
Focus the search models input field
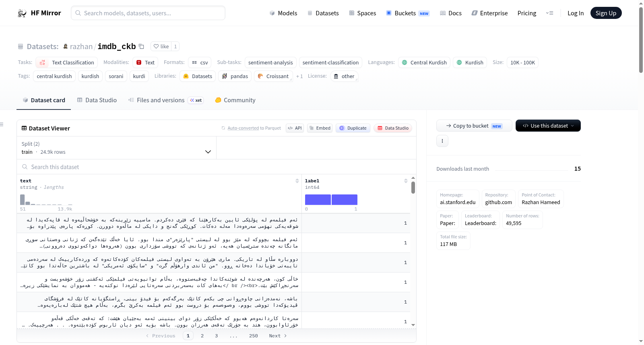point(148,13)
